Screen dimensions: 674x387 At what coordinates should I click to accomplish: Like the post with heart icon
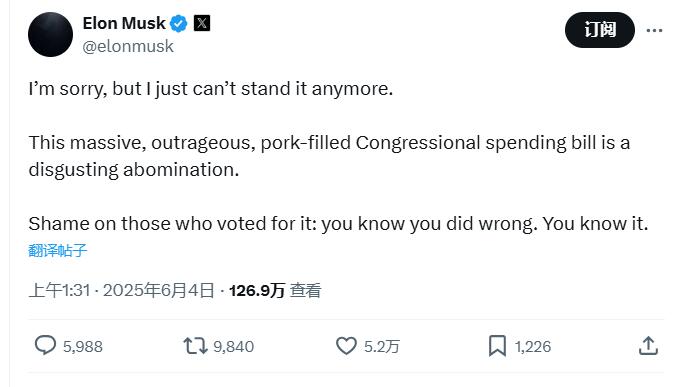(x=346, y=346)
